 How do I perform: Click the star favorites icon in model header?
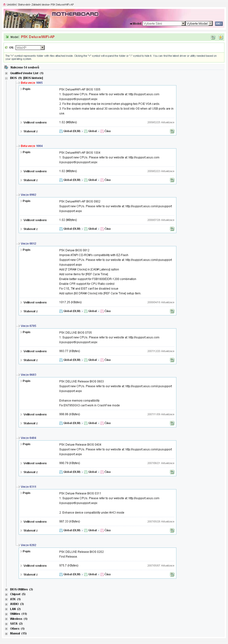click(221, 37)
